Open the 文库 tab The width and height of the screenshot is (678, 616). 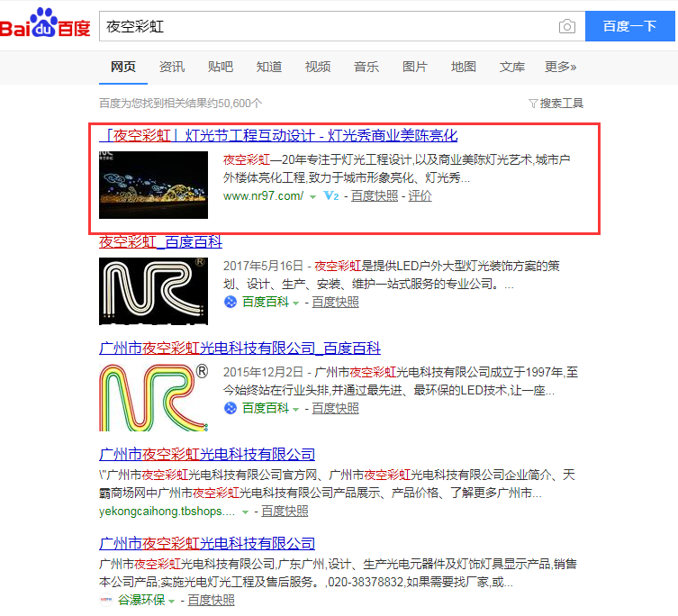pos(512,67)
